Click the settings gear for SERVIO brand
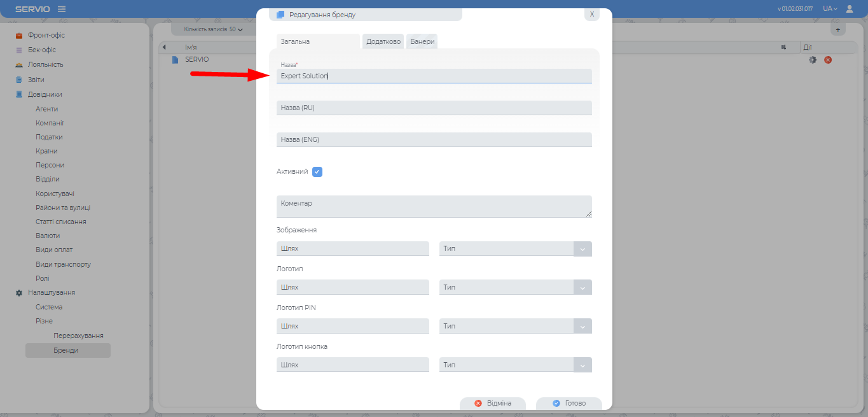Screen dimensions: 868x417 click(812, 60)
